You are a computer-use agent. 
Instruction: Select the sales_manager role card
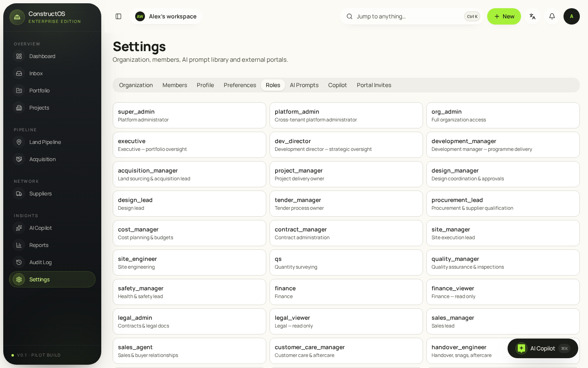click(503, 321)
